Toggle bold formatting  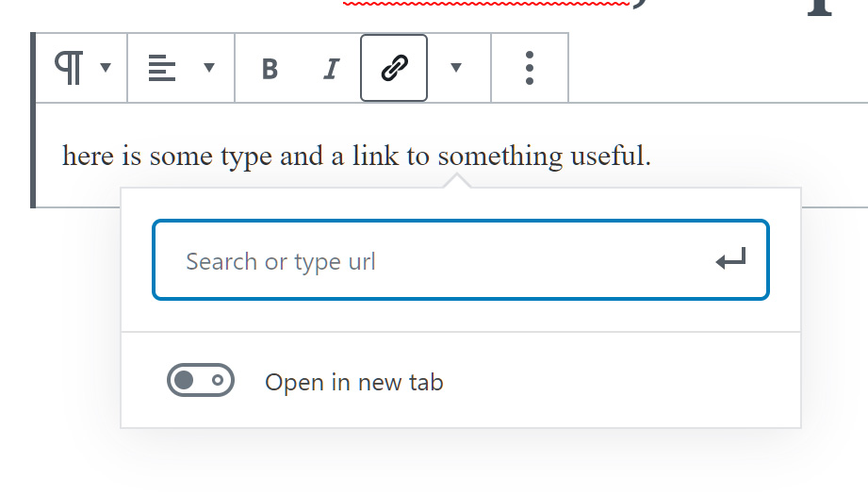[270, 69]
